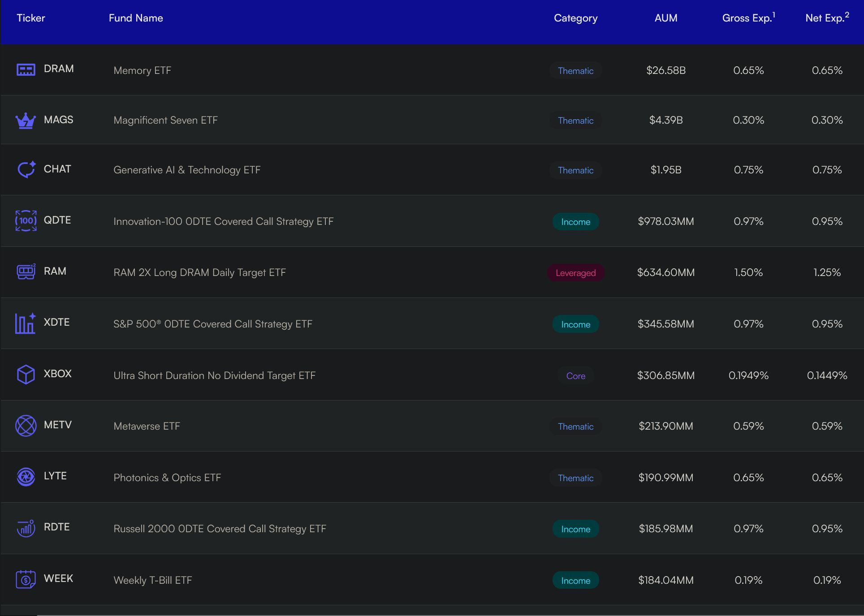Click the WEEK calendar dollar icon
Screen dimensions: 864x616
pyautogui.click(x=26, y=579)
